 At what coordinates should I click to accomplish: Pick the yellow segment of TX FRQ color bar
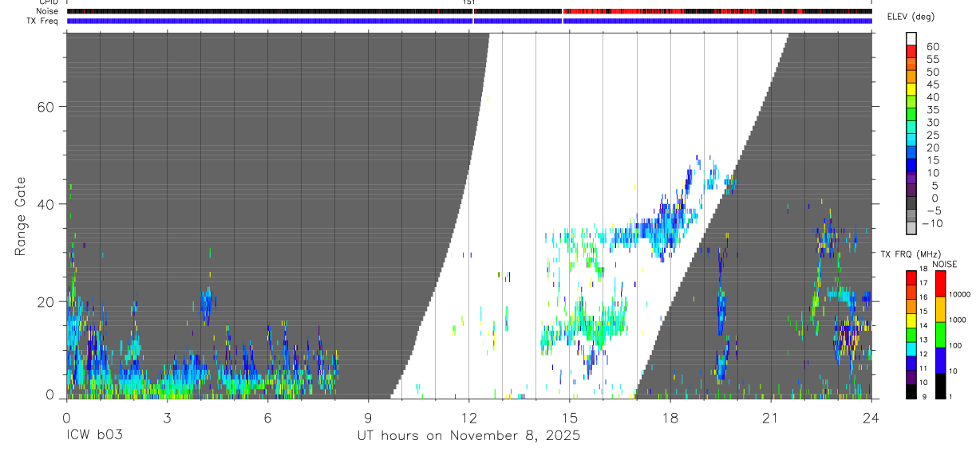pyautogui.click(x=911, y=320)
